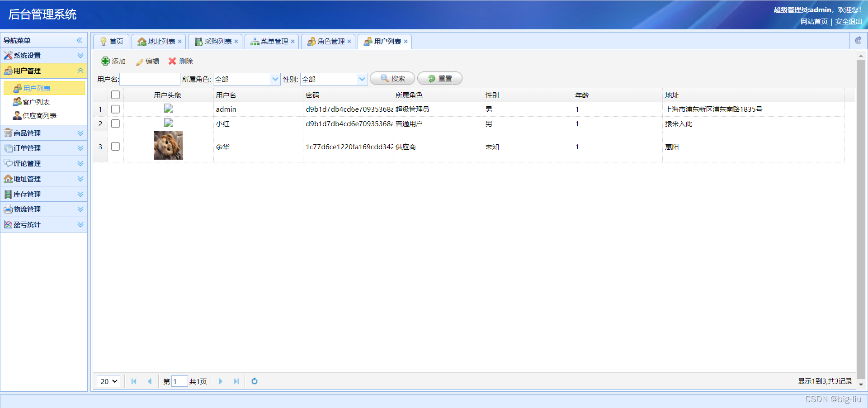868x408 pixels.
Task: Check the admin row checkbox
Action: [x=115, y=109]
